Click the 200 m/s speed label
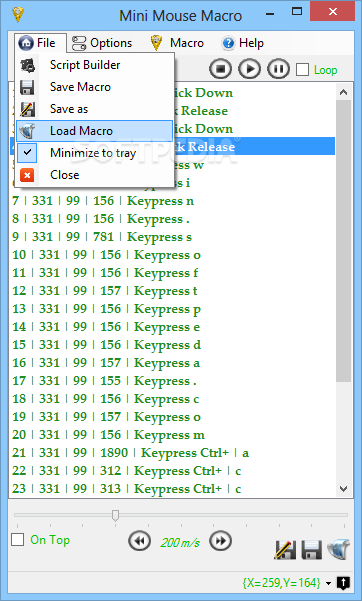Image resolution: width=362 pixels, height=601 pixels. [x=180, y=542]
